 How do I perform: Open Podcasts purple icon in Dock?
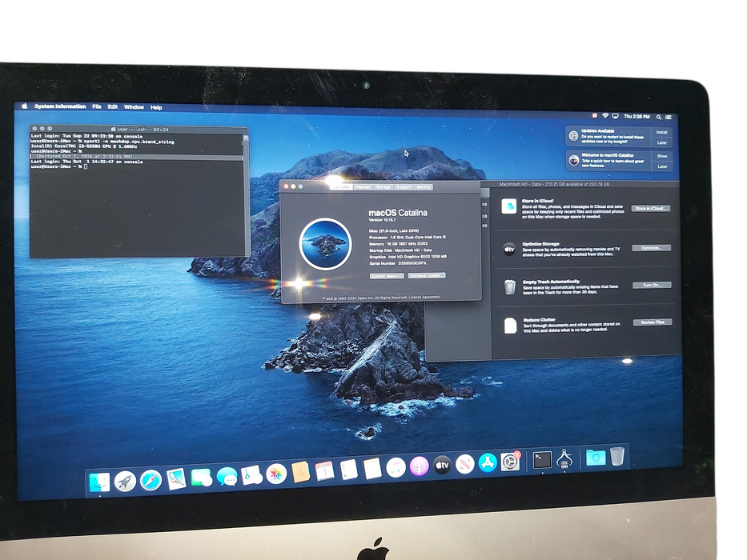tap(420, 466)
